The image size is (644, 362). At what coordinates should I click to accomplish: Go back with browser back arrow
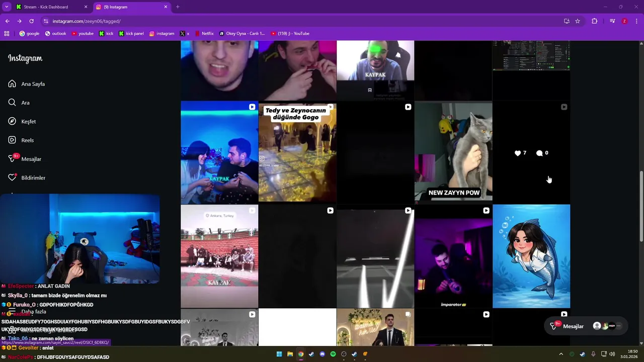[7, 21]
